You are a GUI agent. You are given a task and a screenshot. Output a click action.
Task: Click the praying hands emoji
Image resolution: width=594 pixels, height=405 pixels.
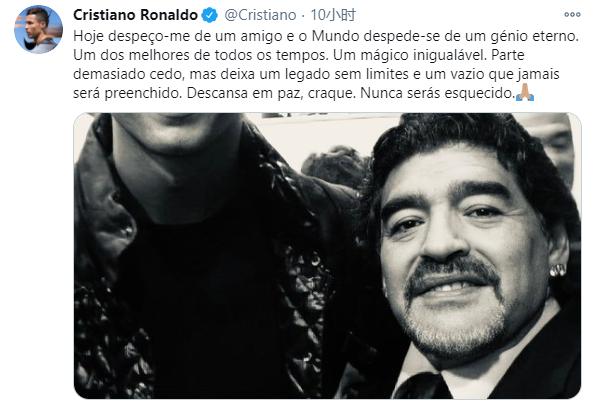click(x=525, y=92)
